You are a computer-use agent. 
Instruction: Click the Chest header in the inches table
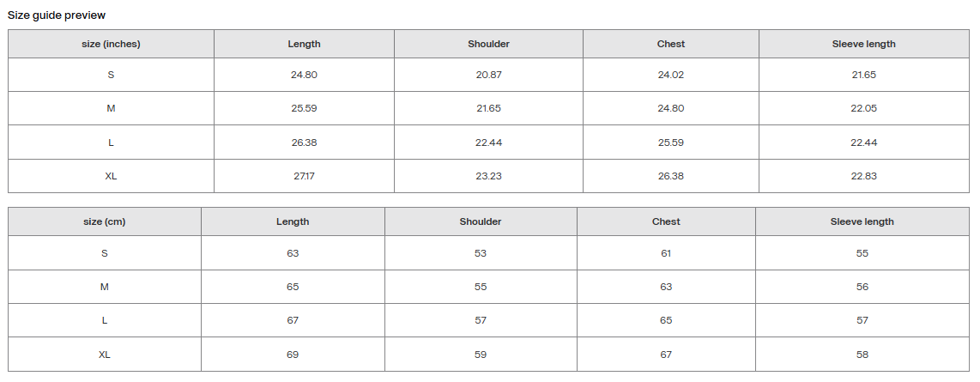[671, 44]
